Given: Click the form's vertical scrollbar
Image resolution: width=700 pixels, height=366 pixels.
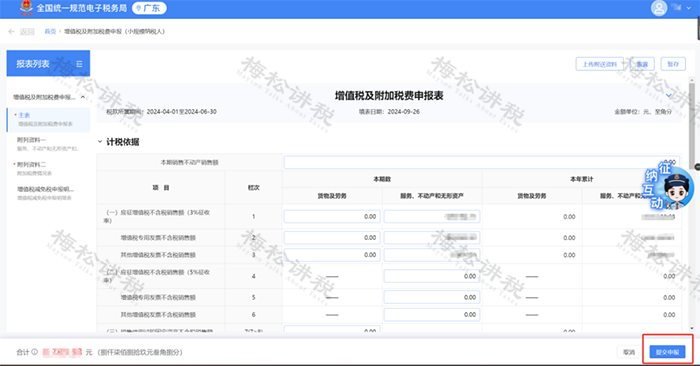Looking at the screenshot, I should click(692, 125).
